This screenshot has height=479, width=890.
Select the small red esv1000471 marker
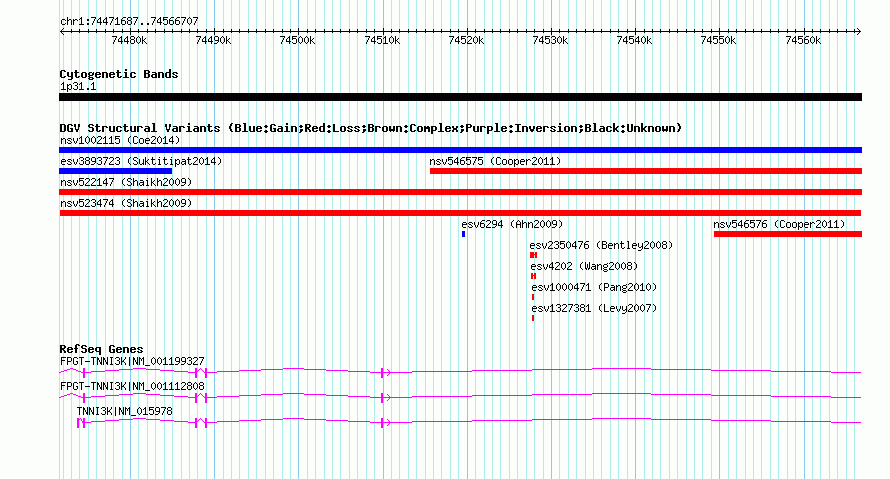pos(533,297)
